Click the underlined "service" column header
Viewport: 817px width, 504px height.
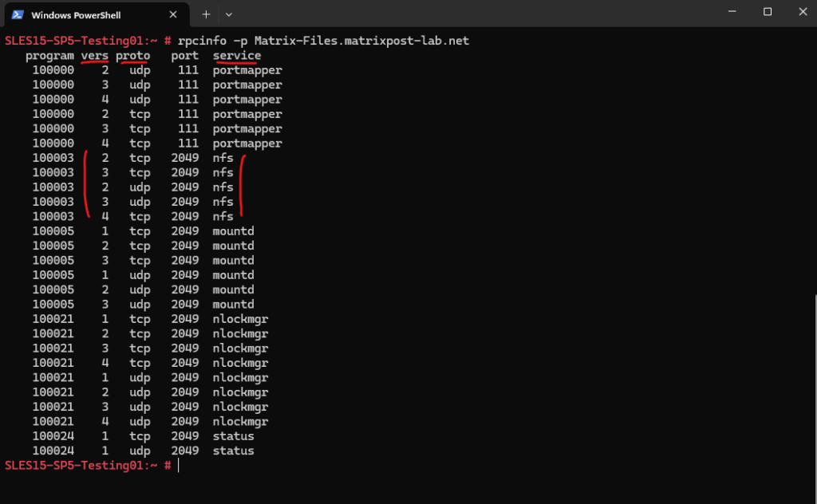point(237,56)
